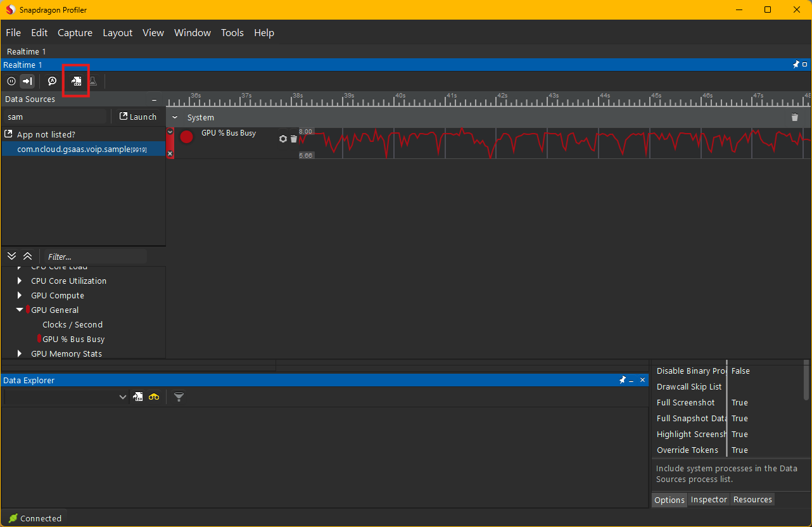This screenshot has width=812, height=527.
Task: Select the GPU % Bus Busy metric in the tree
Action: tap(73, 339)
